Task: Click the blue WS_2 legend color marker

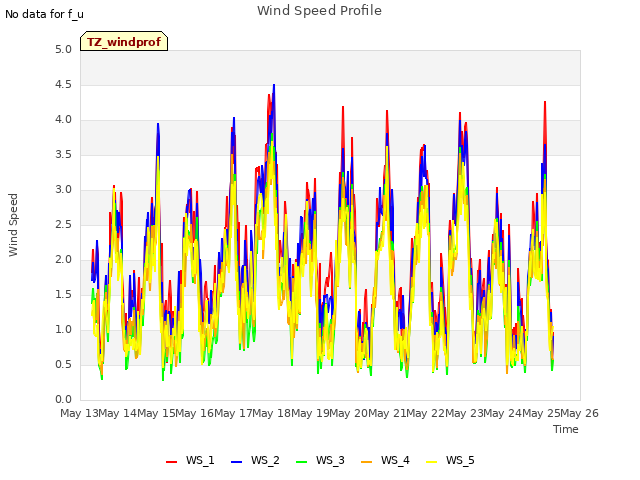Action: 237,462
